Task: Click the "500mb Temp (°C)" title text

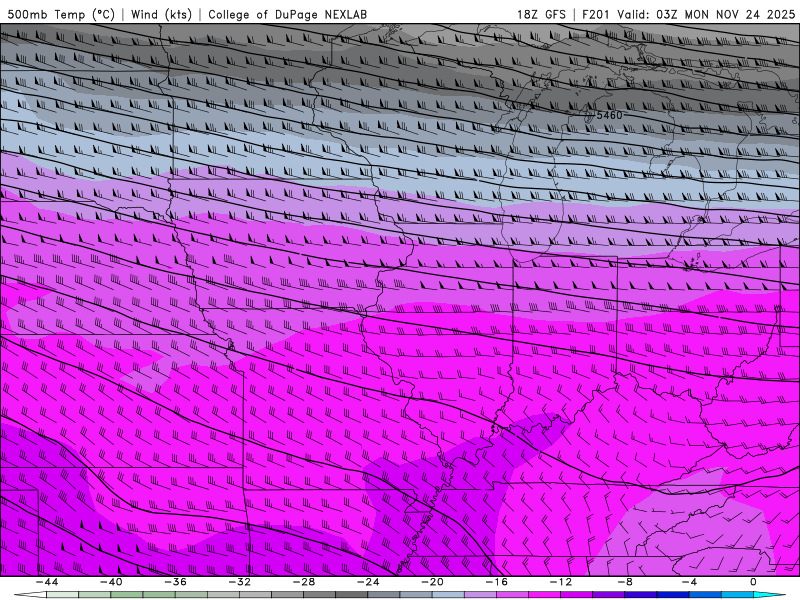Action: [x=61, y=14]
